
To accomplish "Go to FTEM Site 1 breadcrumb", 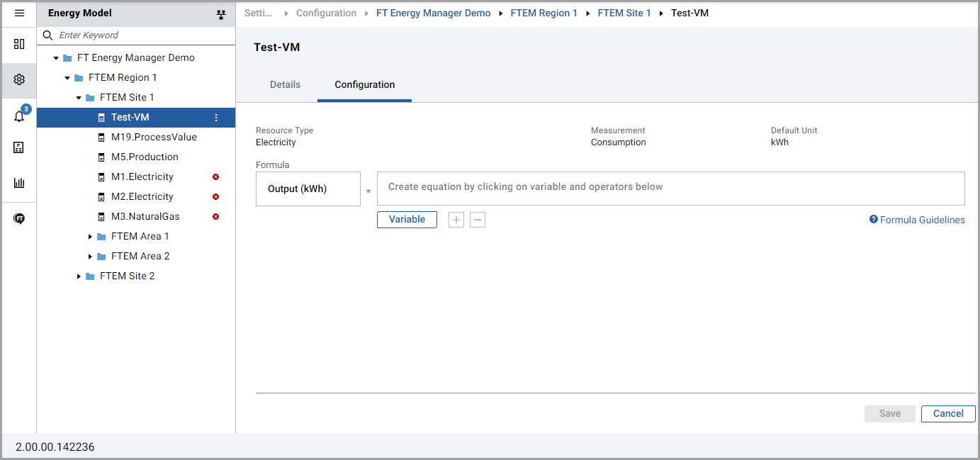I will [x=624, y=13].
